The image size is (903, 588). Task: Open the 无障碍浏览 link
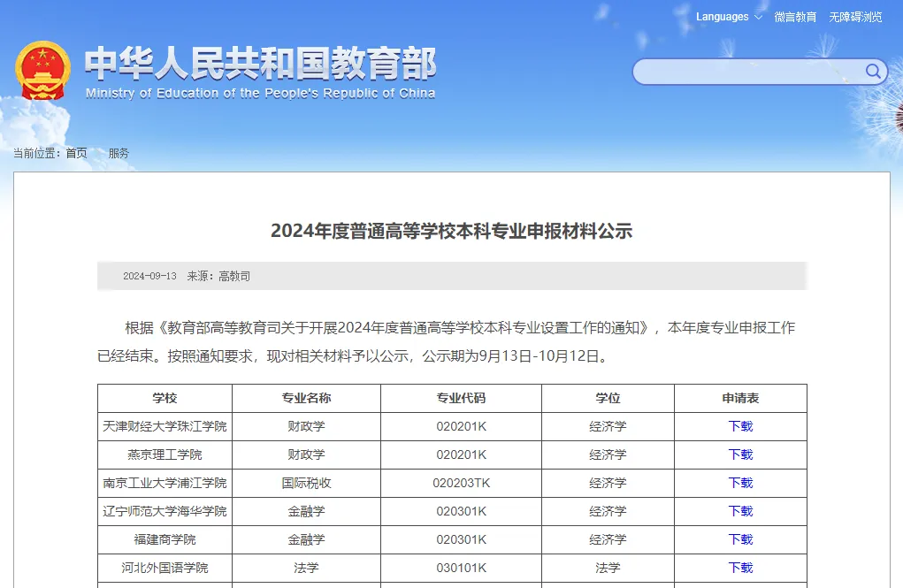click(x=855, y=18)
